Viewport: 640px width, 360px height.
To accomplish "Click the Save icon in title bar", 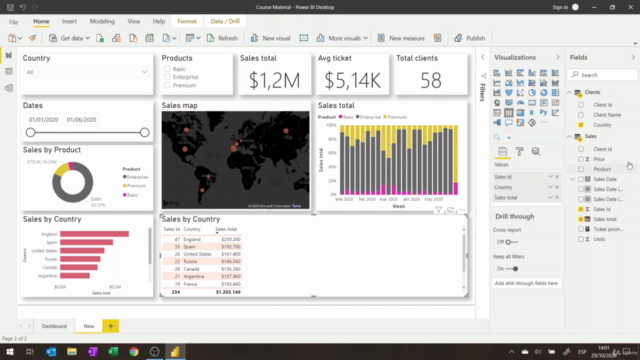I will pyautogui.click(x=10, y=7).
